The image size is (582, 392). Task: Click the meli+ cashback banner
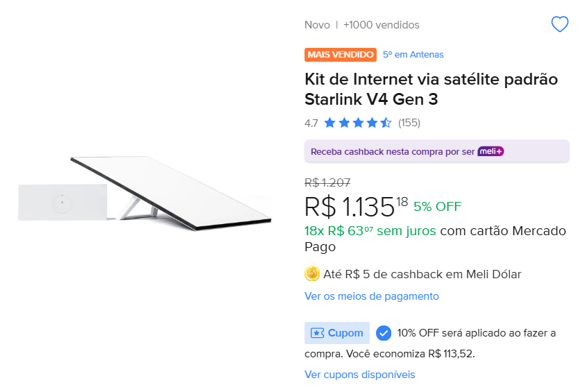click(x=393, y=151)
